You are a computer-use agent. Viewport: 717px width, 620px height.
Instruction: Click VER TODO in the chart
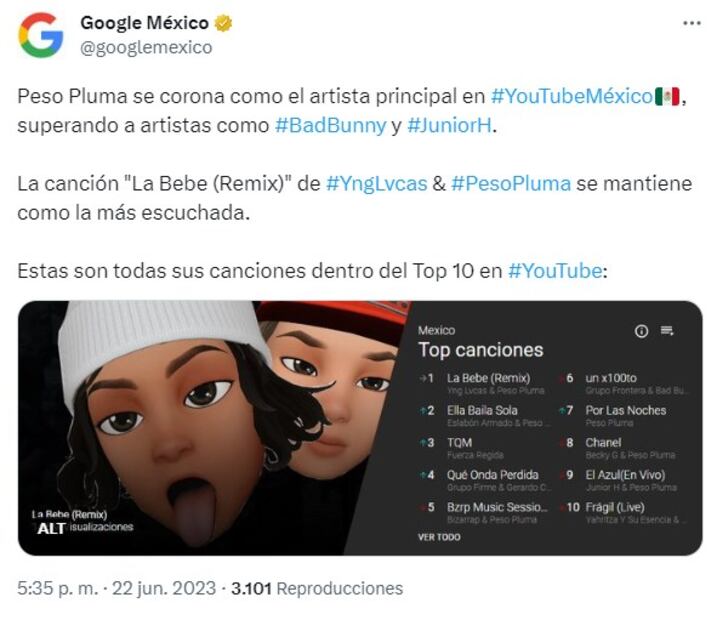click(x=439, y=537)
